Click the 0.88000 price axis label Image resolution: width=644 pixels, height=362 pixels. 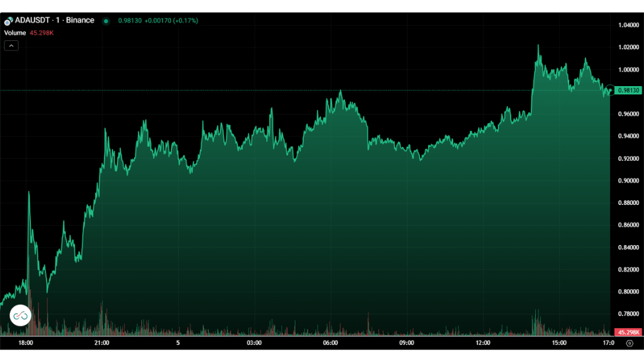(628, 203)
